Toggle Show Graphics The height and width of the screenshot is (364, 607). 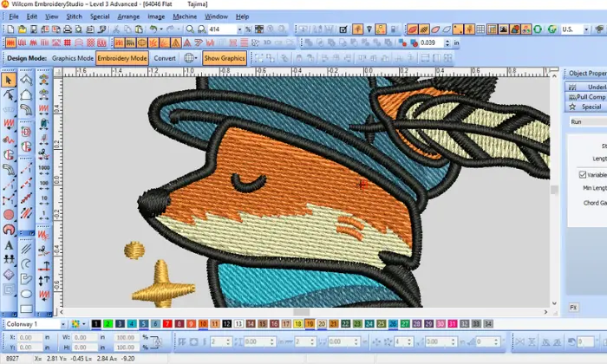[225, 58]
